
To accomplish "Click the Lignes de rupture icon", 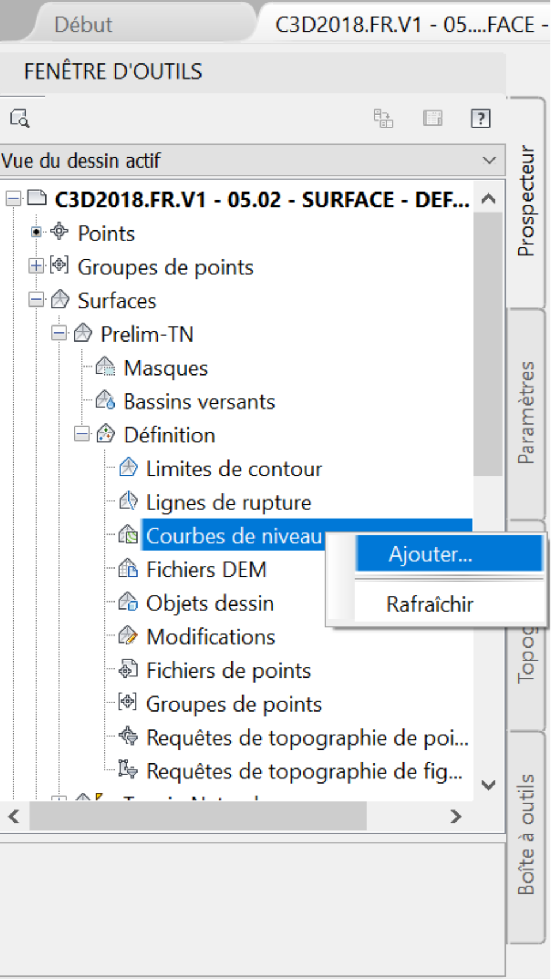I will (128, 501).
